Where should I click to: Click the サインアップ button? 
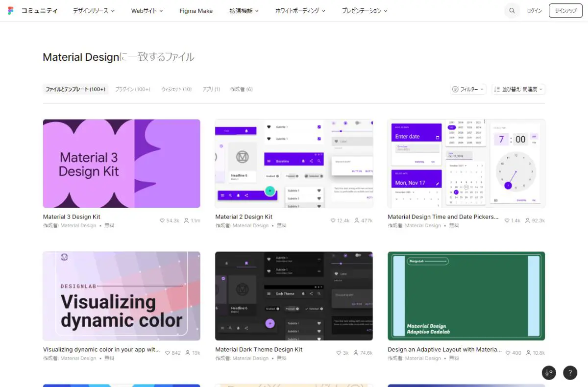point(565,10)
